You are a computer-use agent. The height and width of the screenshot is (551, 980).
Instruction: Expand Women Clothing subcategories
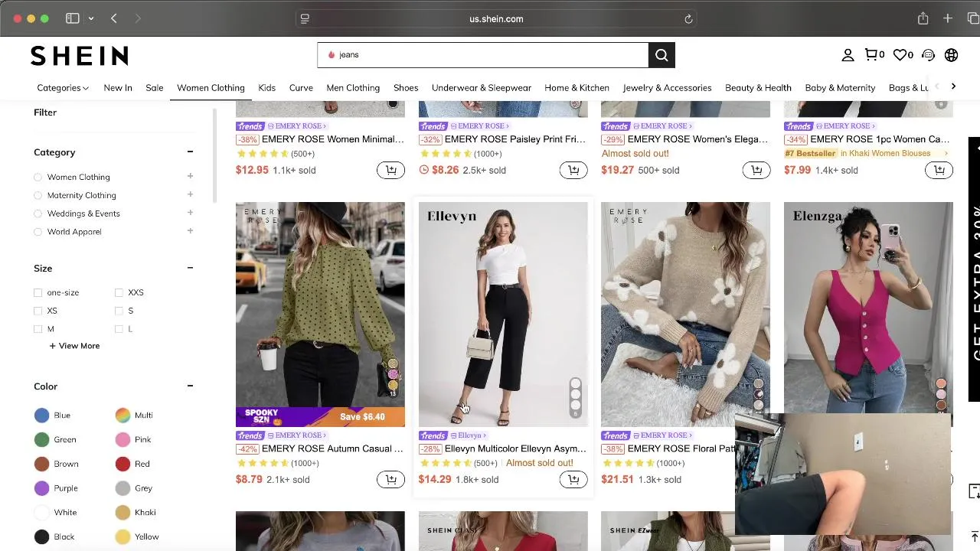coord(190,176)
